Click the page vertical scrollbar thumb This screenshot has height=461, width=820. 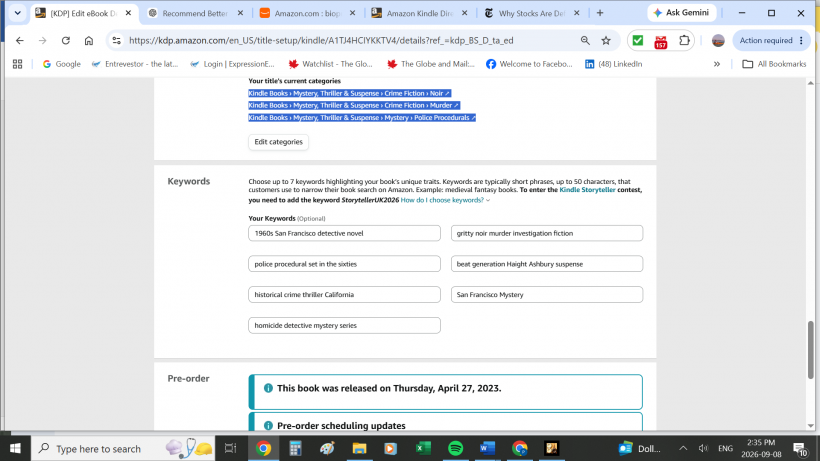point(811,350)
